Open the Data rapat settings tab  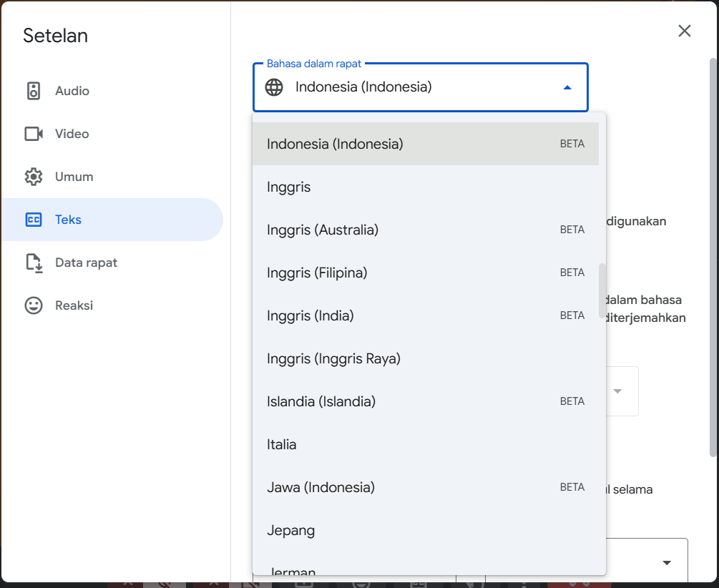point(86,263)
